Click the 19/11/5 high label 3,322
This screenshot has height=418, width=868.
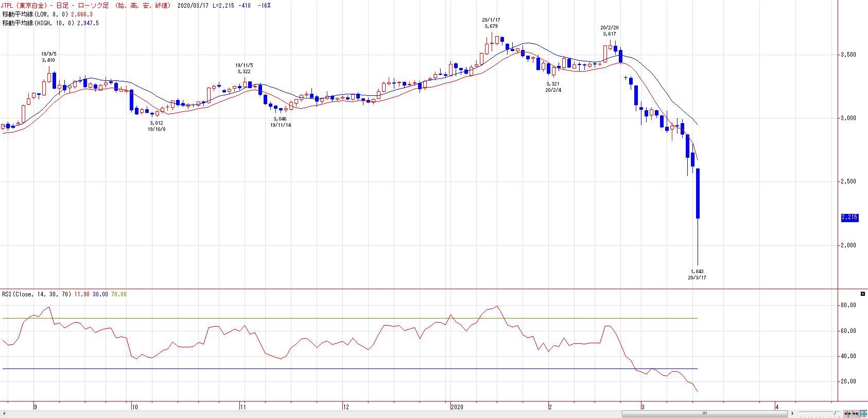pyautogui.click(x=244, y=71)
